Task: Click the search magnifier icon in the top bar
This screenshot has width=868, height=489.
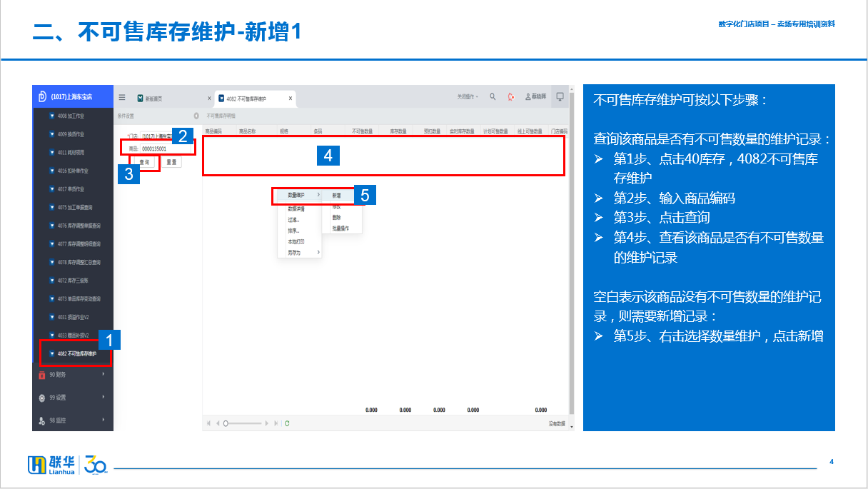Action: pos(493,96)
